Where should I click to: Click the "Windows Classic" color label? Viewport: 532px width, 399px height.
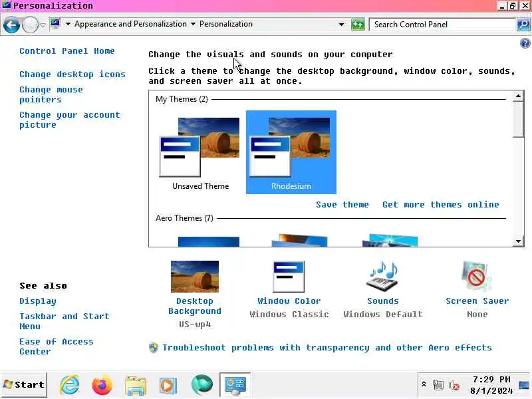(289, 314)
